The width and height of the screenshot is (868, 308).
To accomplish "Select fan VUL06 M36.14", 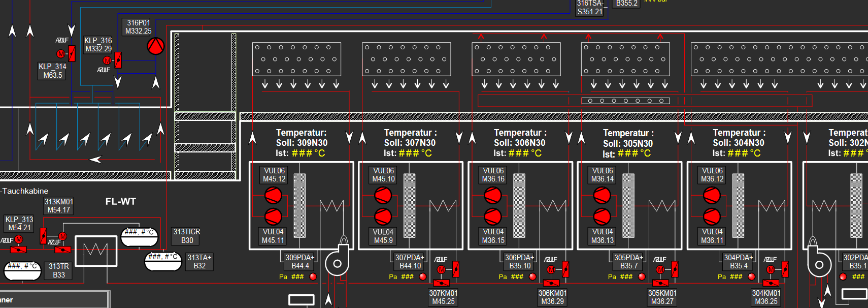I will click(x=602, y=195).
